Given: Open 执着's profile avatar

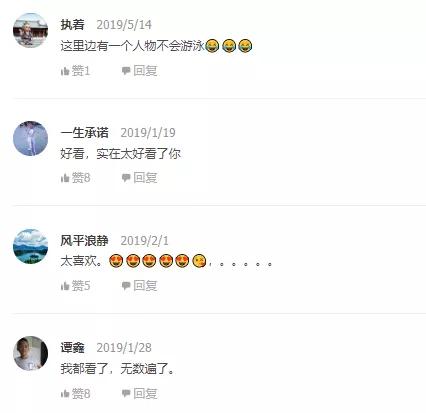Looking at the screenshot, I should 30,30.
